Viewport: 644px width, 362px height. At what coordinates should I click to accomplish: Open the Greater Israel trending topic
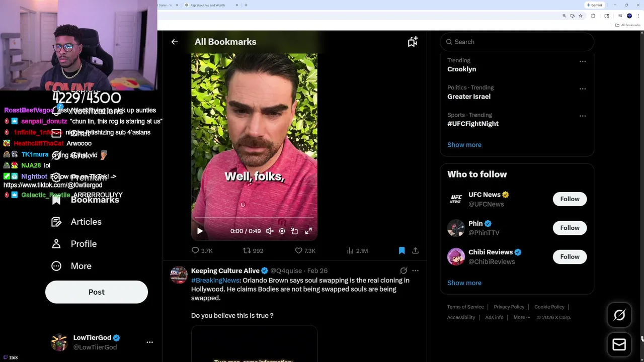coord(469,96)
